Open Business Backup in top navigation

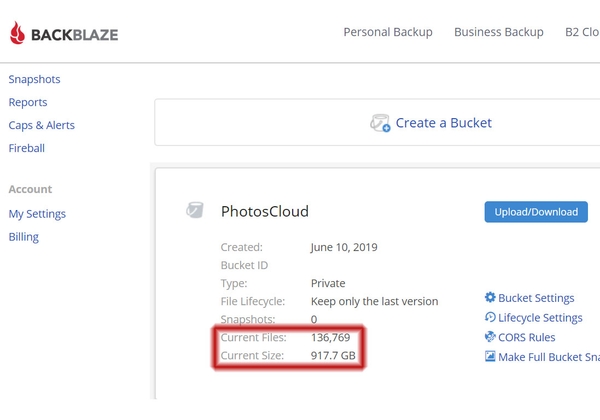point(499,32)
